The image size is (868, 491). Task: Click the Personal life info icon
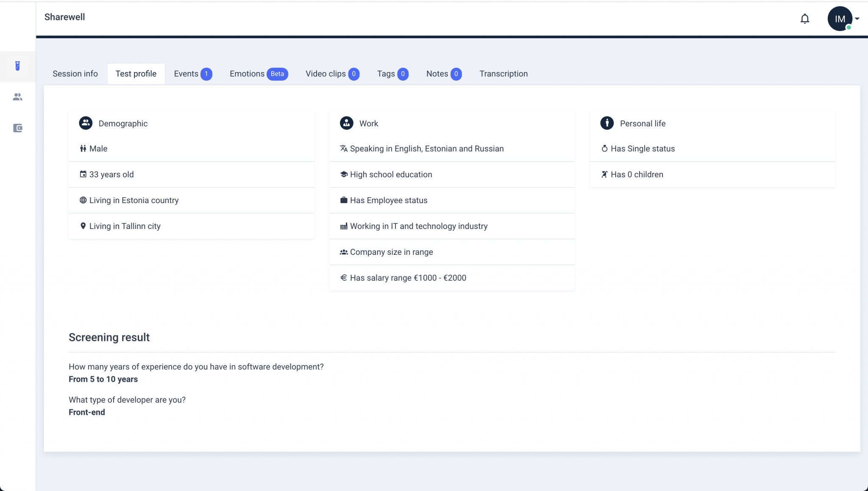coord(606,123)
